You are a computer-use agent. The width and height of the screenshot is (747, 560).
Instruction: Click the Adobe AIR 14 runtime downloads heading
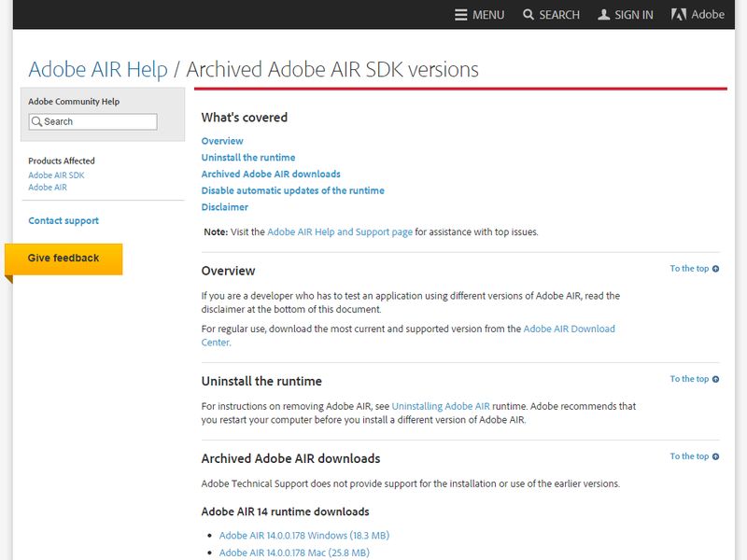tap(286, 511)
